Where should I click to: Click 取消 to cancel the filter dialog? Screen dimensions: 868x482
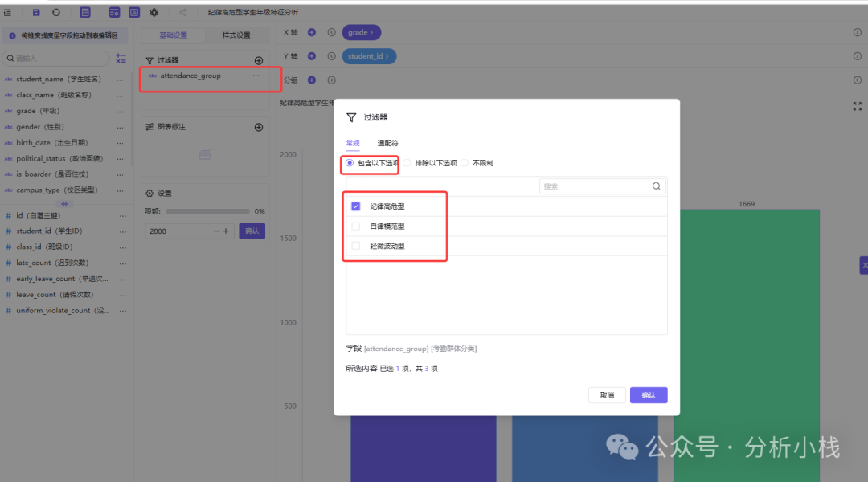(607, 395)
